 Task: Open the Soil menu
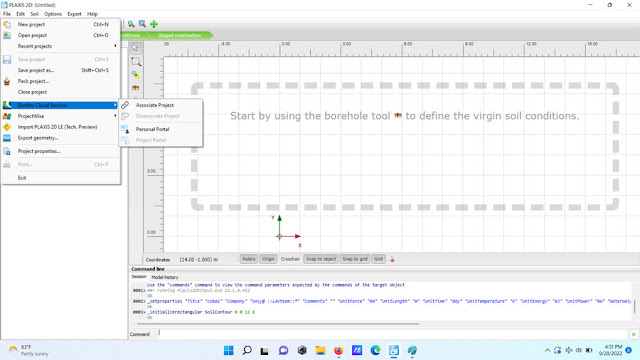point(34,14)
